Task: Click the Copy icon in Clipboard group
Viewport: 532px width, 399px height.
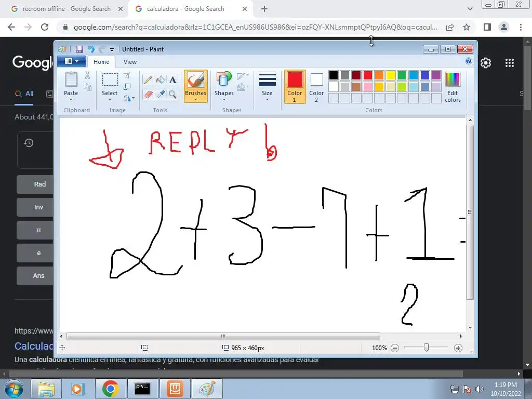Action: click(87, 87)
